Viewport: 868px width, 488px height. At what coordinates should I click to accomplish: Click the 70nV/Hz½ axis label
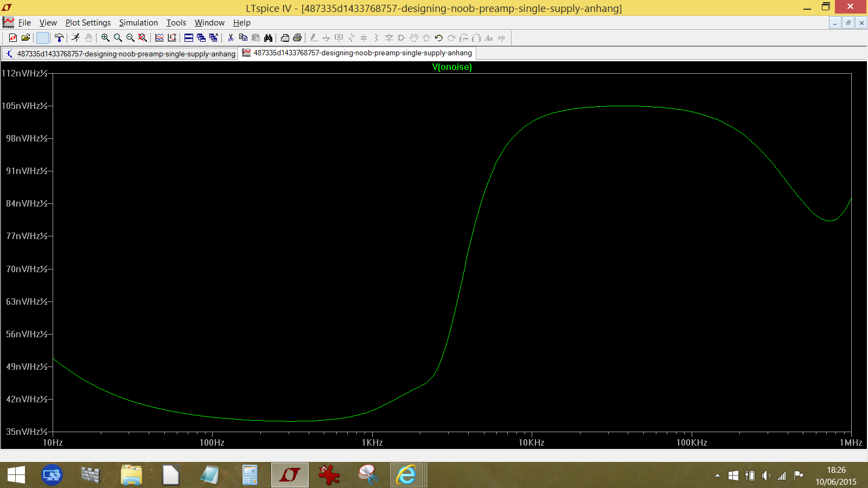[x=27, y=269]
